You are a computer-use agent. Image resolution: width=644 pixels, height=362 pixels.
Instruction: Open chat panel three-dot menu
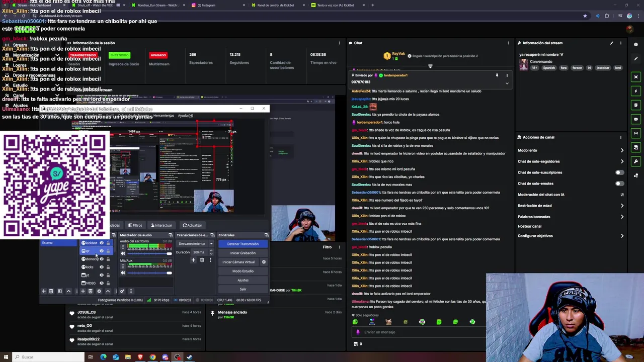(508, 43)
